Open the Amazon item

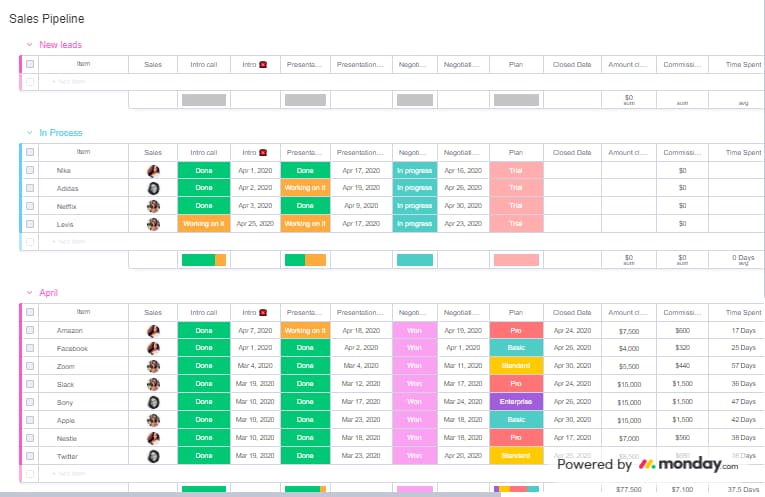69,331
